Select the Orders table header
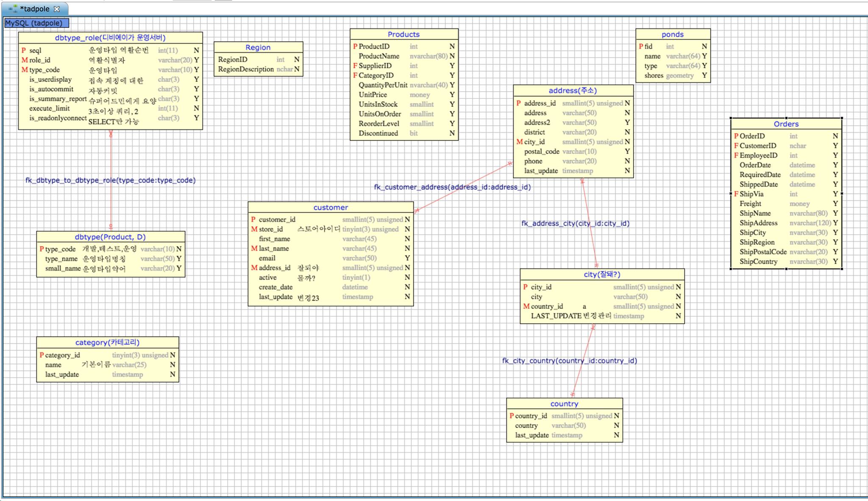The height and width of the screenshot is (501, 868). coord(786,124)
